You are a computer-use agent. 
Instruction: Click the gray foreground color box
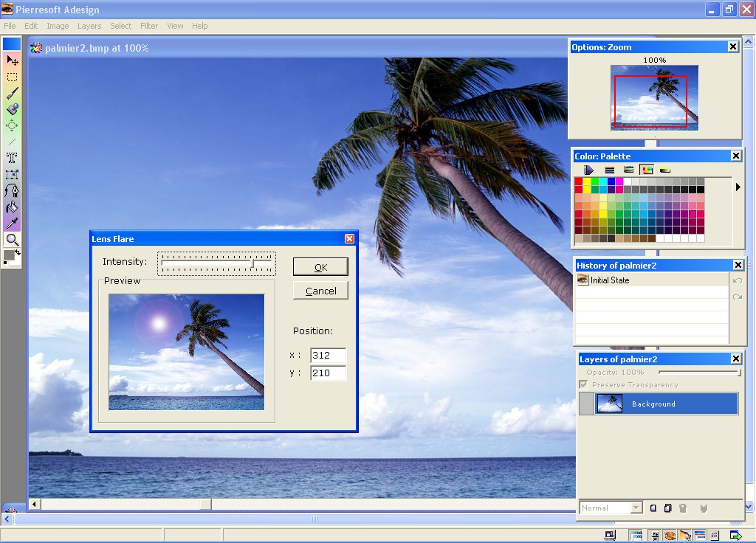(9, 255)
